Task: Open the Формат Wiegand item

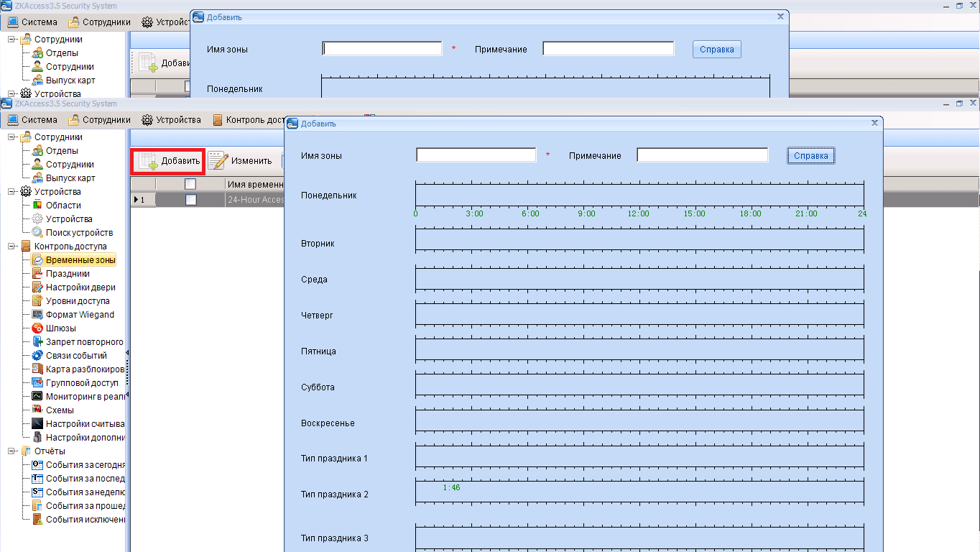Action: (x=80, y=315)
